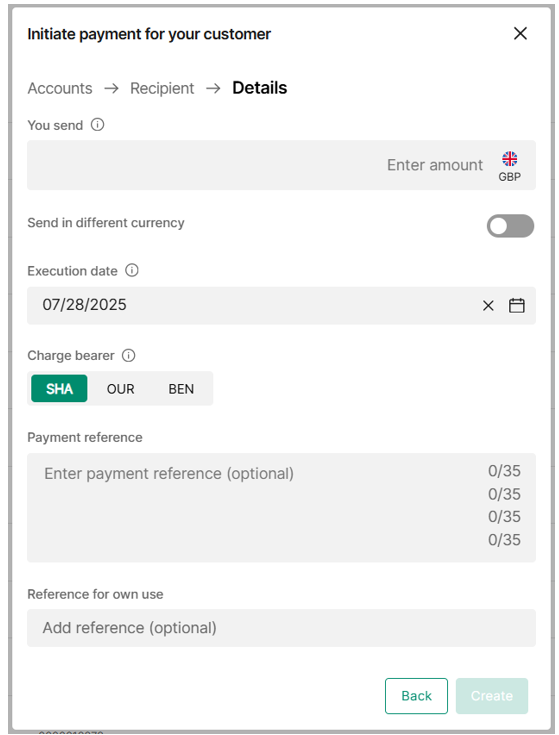Focus the payment reference text area

281,507
